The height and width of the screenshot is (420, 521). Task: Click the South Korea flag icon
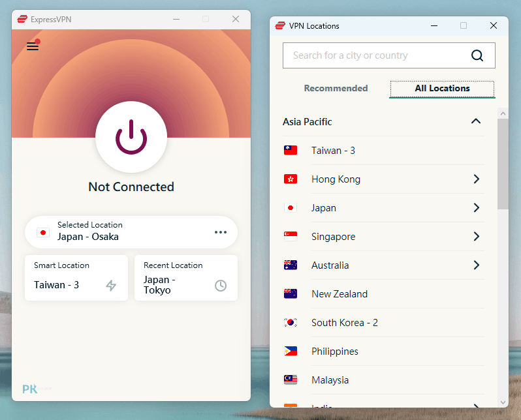(x=291, y=322)
